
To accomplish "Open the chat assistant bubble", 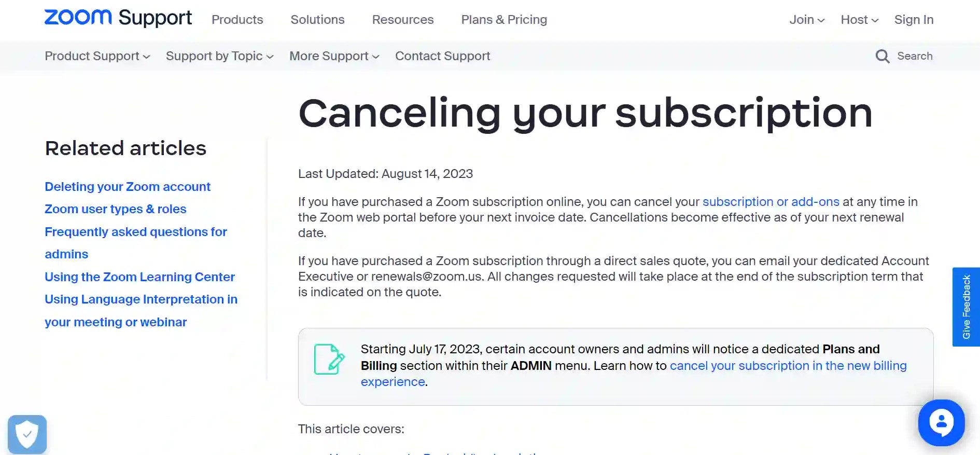I will pos(941,422).
